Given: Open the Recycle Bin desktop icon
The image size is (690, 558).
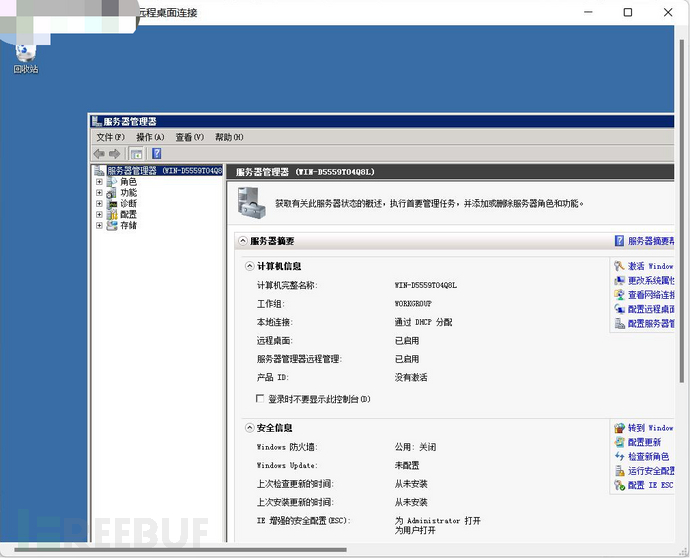Looking at the screenshot, I should click(x=26, y=59).
